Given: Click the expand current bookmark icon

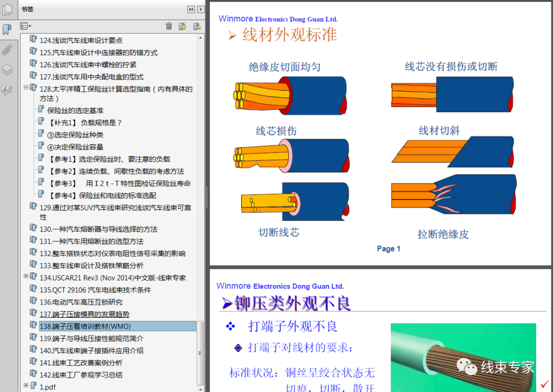Looking at the screenshot, I should pos(196,26).
